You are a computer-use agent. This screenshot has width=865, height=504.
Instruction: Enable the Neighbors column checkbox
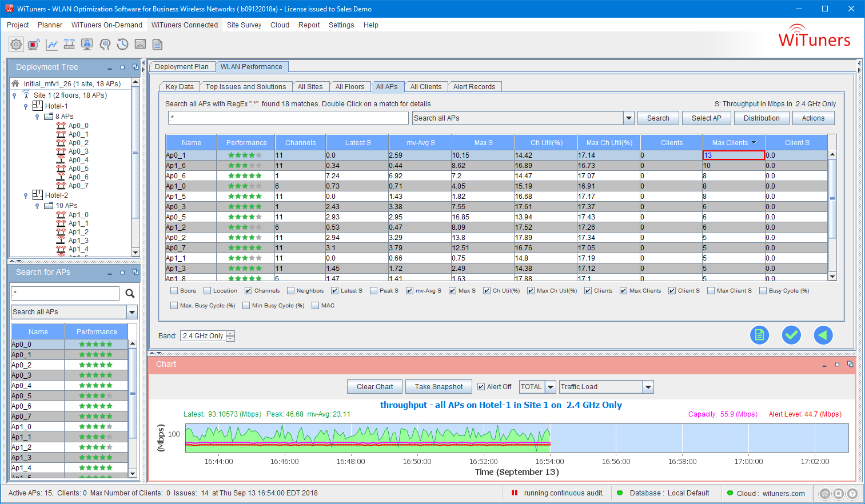[291, 291]
